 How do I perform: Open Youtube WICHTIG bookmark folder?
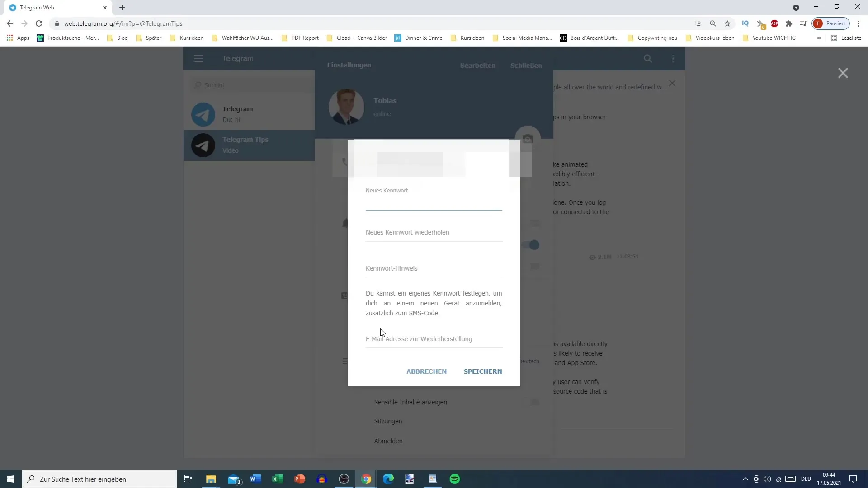tap(769, 38)
